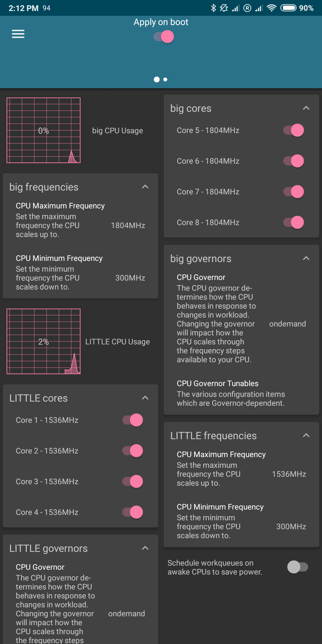Open the hamburger navigation menu
322x644 pixels.
18,34
